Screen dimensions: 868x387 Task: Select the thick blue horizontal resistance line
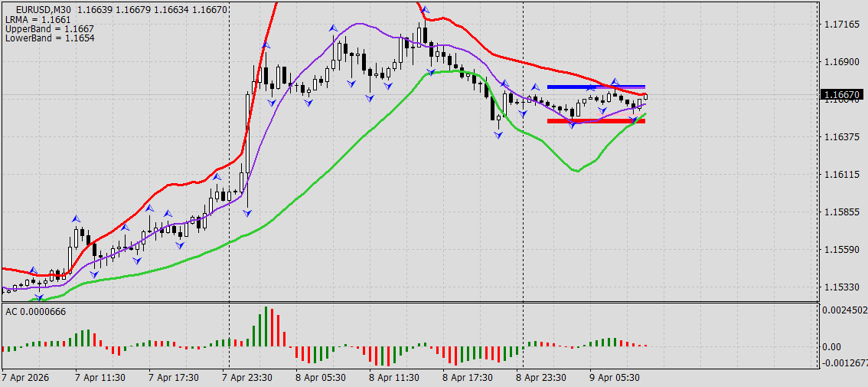tap(596, 87)
